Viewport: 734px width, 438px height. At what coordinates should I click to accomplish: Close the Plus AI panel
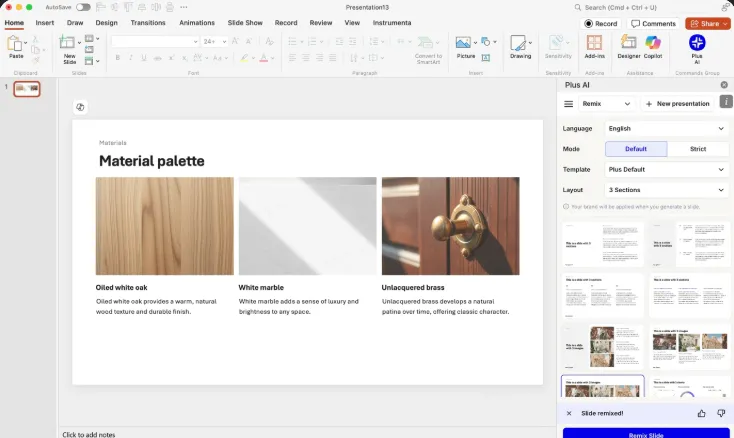point(724,85)
